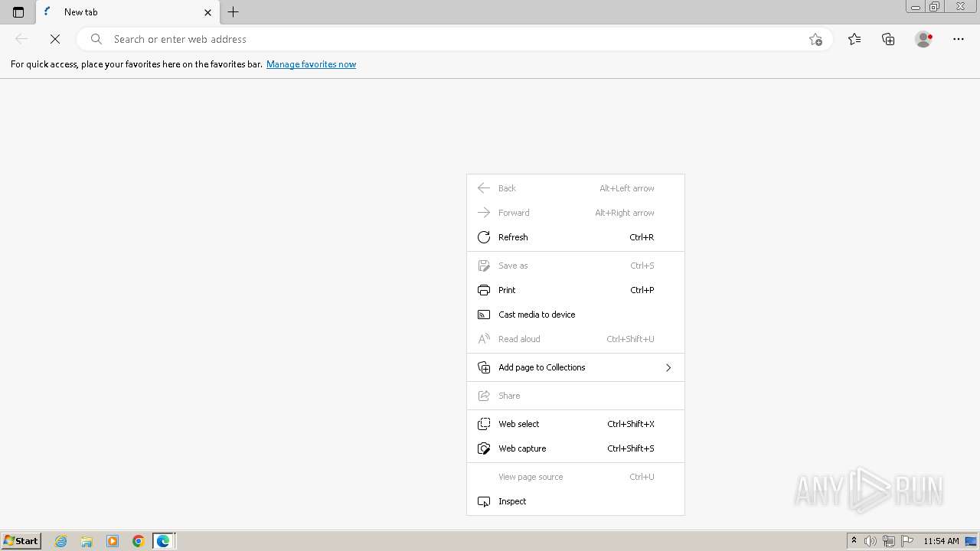980x551 pixels.
Task: Expand Add page to Collections submenu arrow
Action: 668,367
